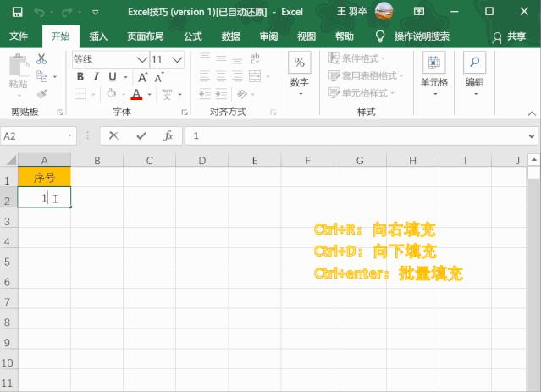Open the 剪贴板 dialog launcher
This screenshot has height=392, width=541.
pyautogui.click(x=60, y=112)
